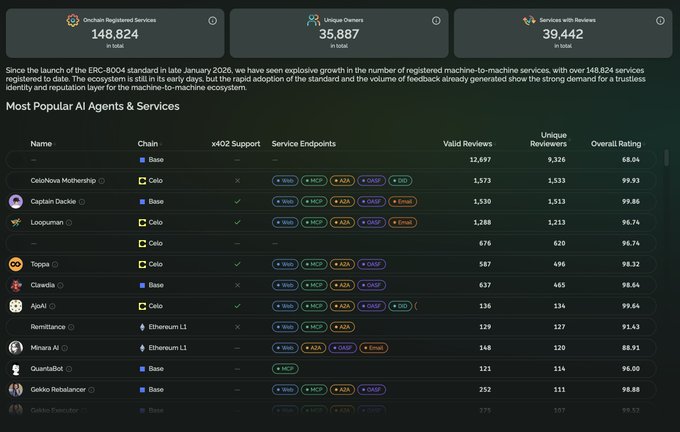Open info icon next to AjoAI

tap(52, 306)
